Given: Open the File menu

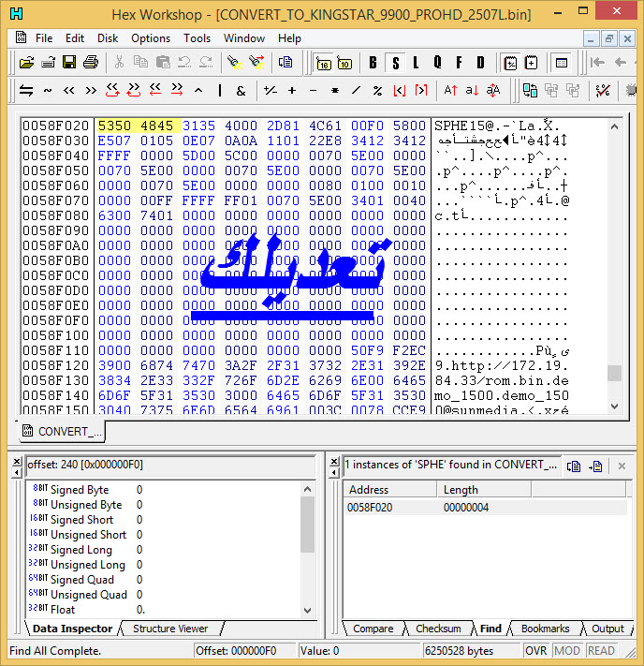Looking at the screenshot, I should pos(44,38).
